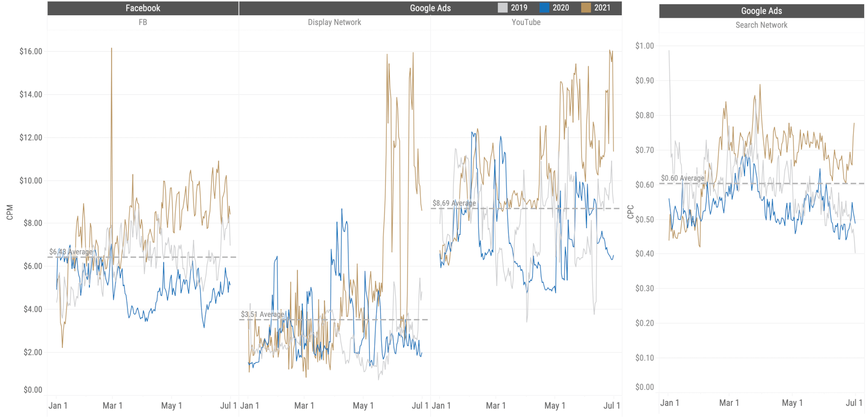
Task: Click the $0.60 Average reference label
Action: pyautogui.click(x=682, y=178)
